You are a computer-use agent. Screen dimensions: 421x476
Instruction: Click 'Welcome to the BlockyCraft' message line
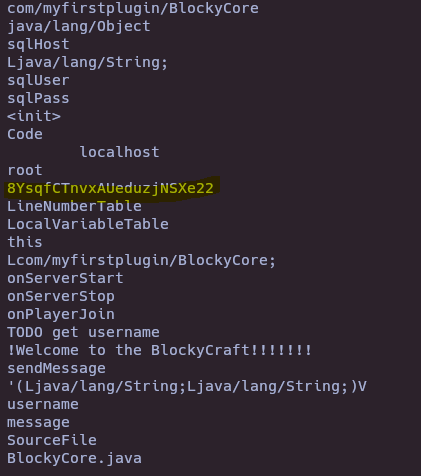coord(160,350)
